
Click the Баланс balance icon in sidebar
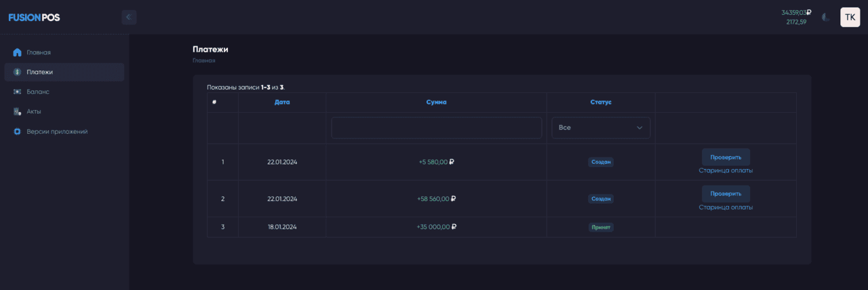pos(18,92)
